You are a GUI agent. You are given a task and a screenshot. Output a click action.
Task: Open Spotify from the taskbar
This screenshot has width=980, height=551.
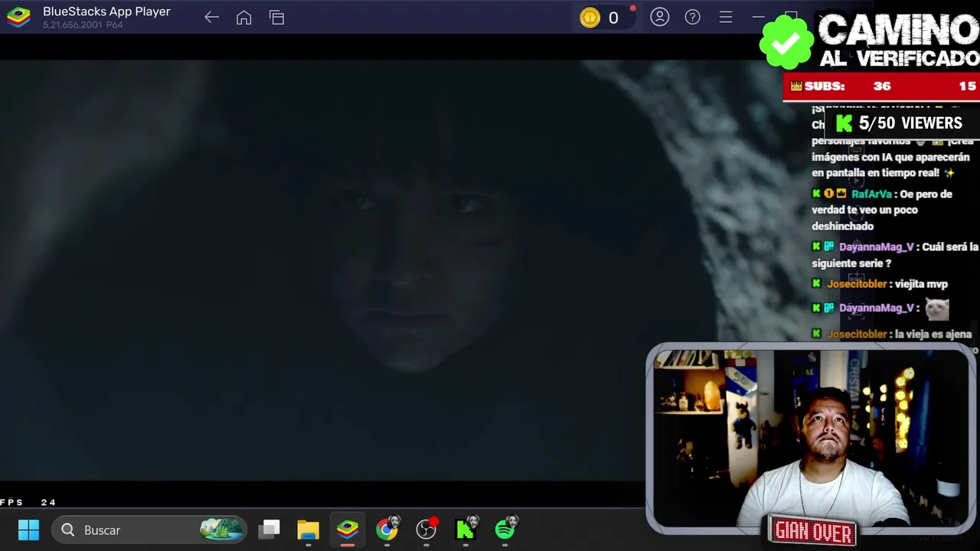pyautogui.click(x=506, y=528)
